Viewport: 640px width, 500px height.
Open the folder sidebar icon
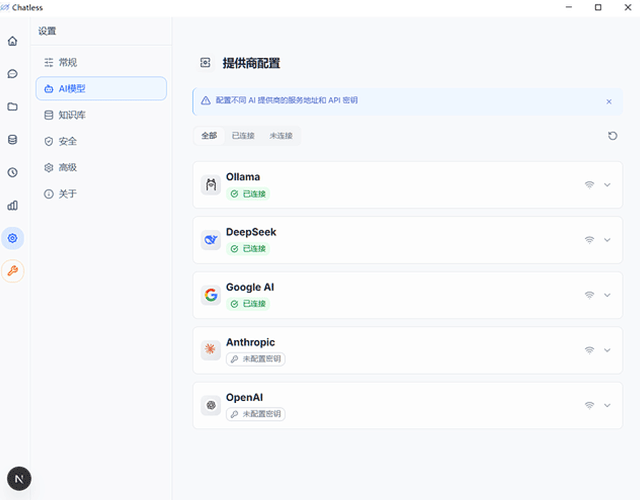[13, 107]
